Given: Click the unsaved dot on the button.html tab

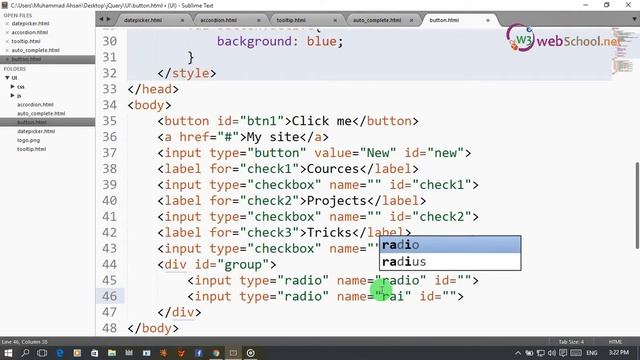Looking at the screenshot, I should tap(488, 20).
